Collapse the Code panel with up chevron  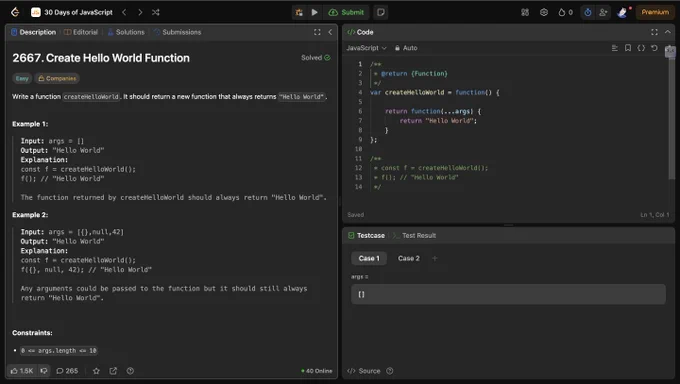[x=668, y=32]
